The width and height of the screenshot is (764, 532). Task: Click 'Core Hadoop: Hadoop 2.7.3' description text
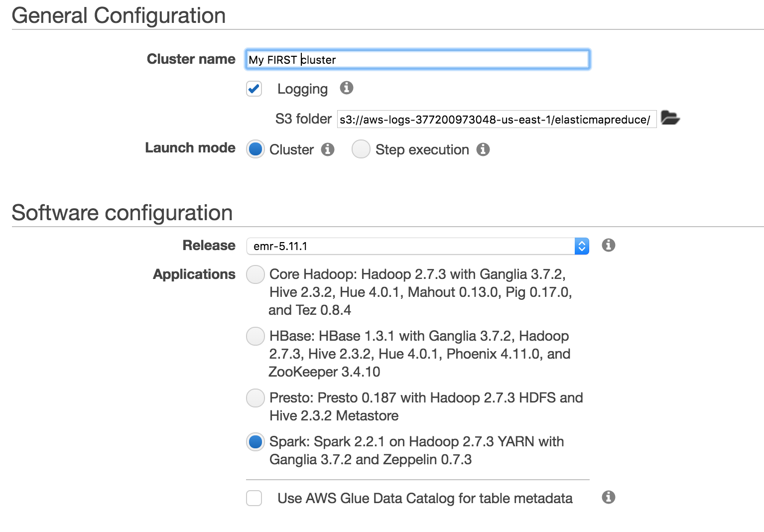coord(420,292)
